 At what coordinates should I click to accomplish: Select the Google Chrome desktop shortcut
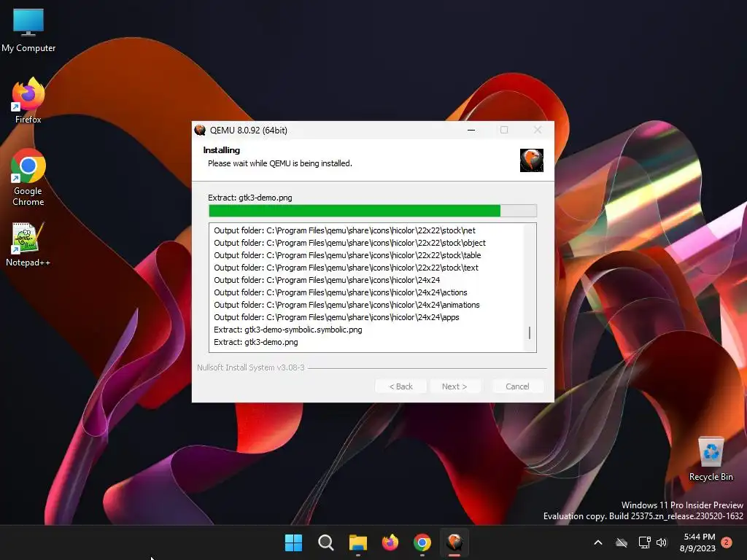28,177
